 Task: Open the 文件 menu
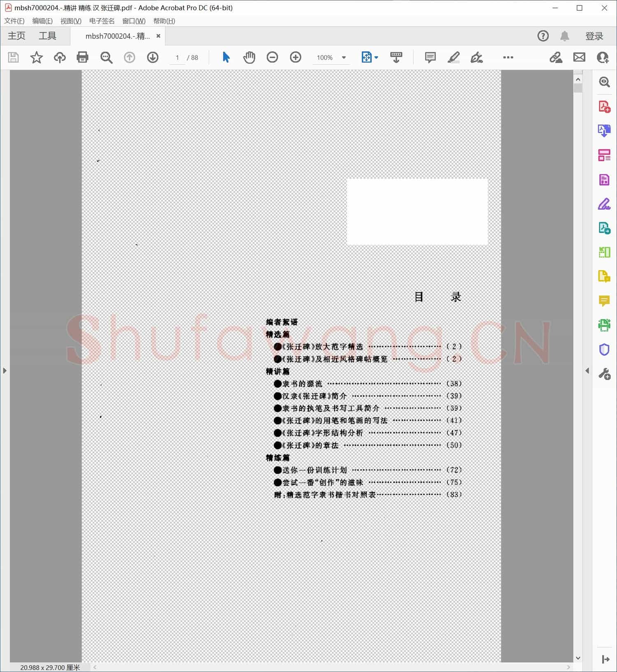[x=14, y=21]
